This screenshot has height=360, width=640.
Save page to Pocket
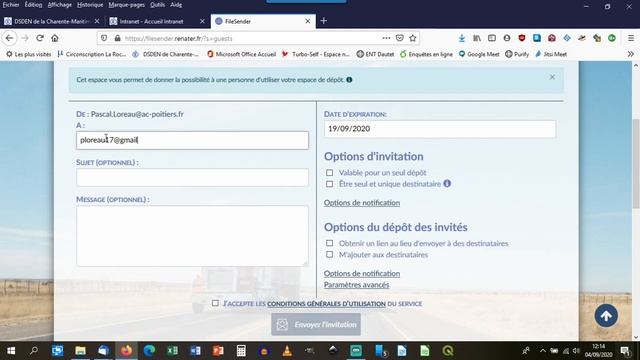point(400,38)
